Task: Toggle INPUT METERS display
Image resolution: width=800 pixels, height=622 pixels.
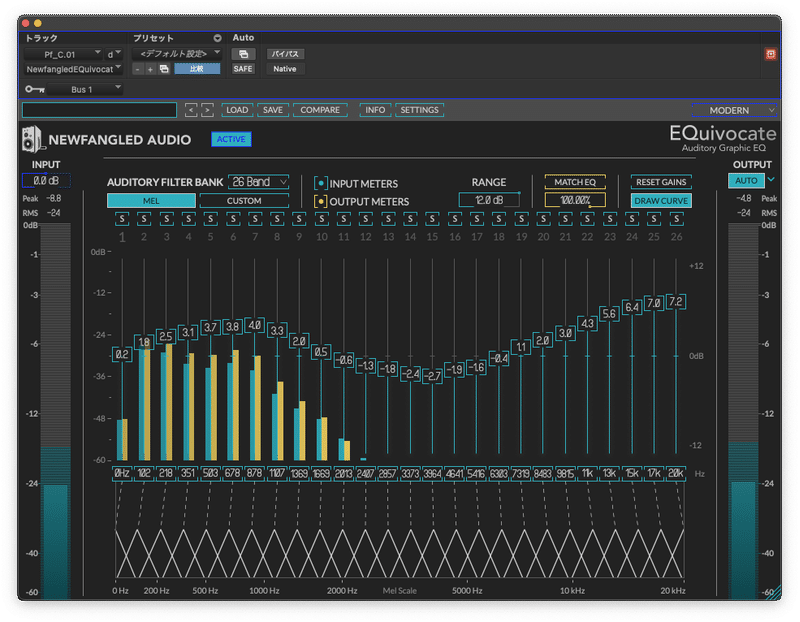Action: click(x=320, y=183)
